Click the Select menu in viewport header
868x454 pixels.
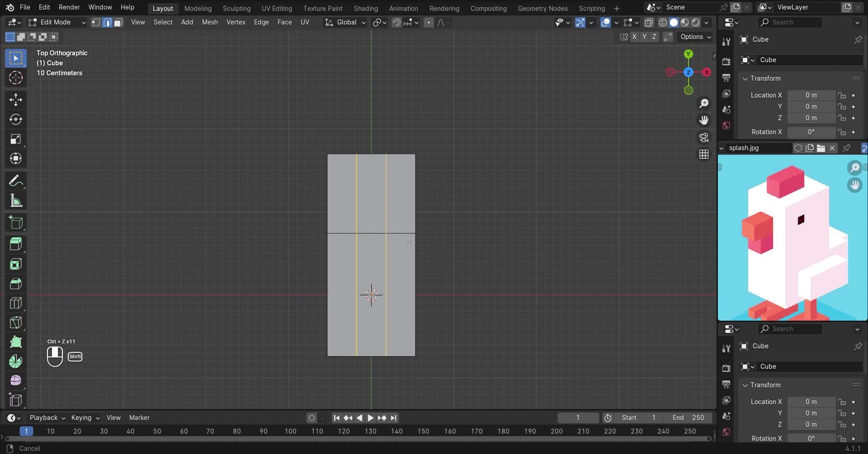pyautogui.click(x=163, y=22)
